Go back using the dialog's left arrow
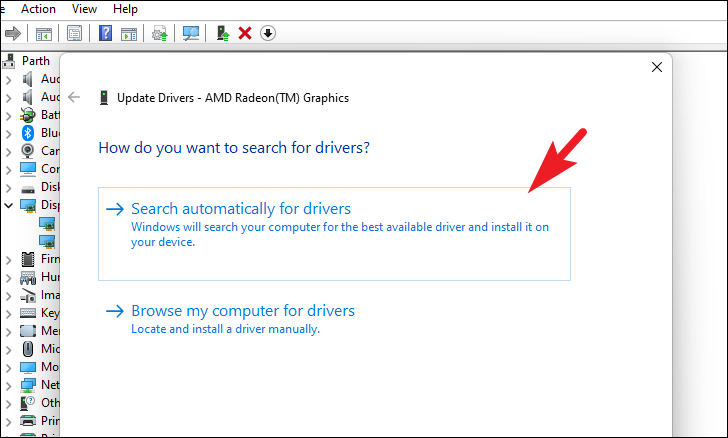Screen dimensions: 728x438 coord(74,97)
